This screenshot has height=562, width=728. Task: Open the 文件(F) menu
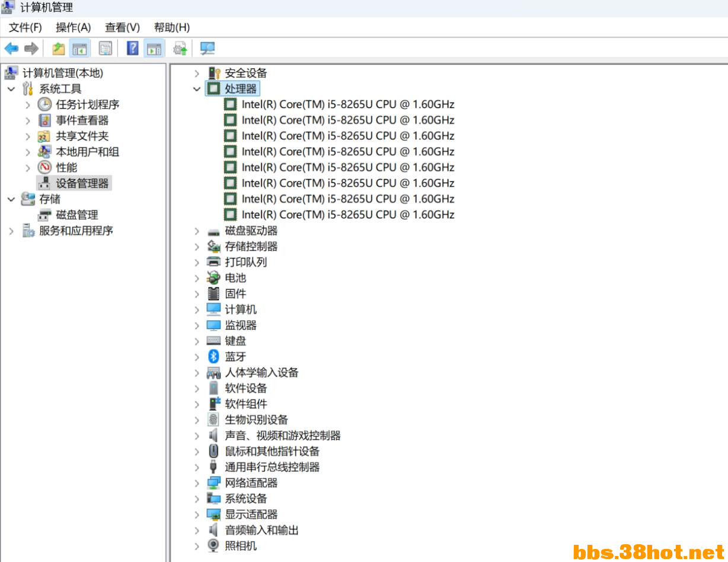[x=25, y=27]
